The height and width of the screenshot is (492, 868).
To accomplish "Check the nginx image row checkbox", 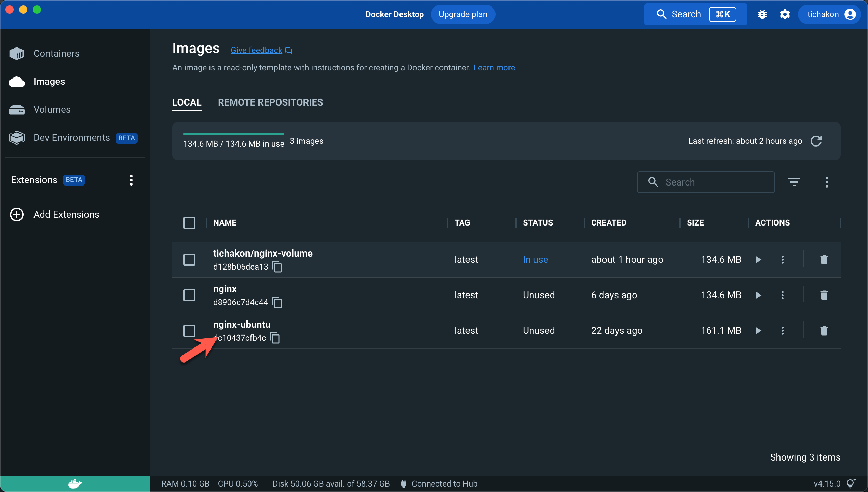I will coord(189,295).
